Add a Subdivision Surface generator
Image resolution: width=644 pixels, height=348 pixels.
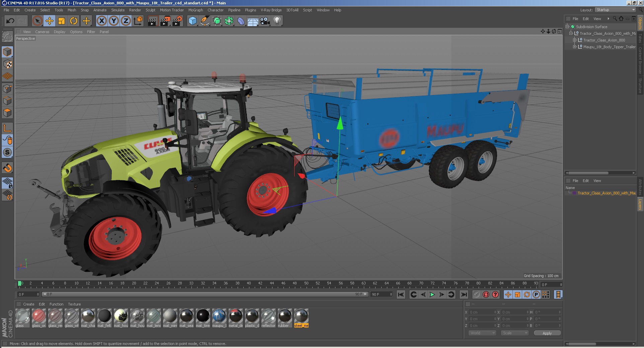click(x=217, y=21)
